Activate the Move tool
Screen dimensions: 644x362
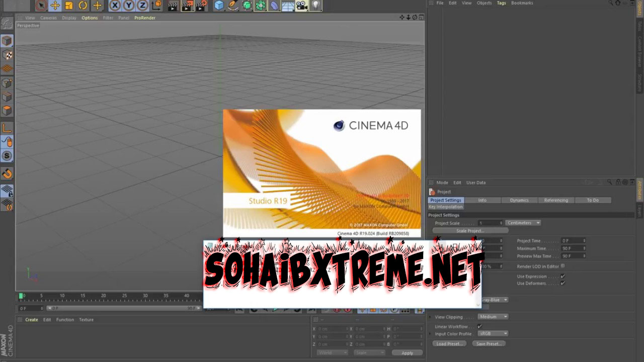pos(55,6)
